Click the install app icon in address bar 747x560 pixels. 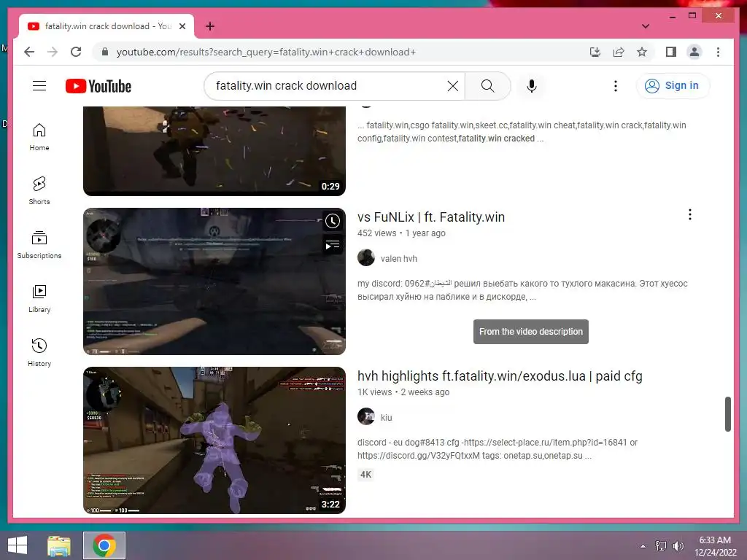595,52
